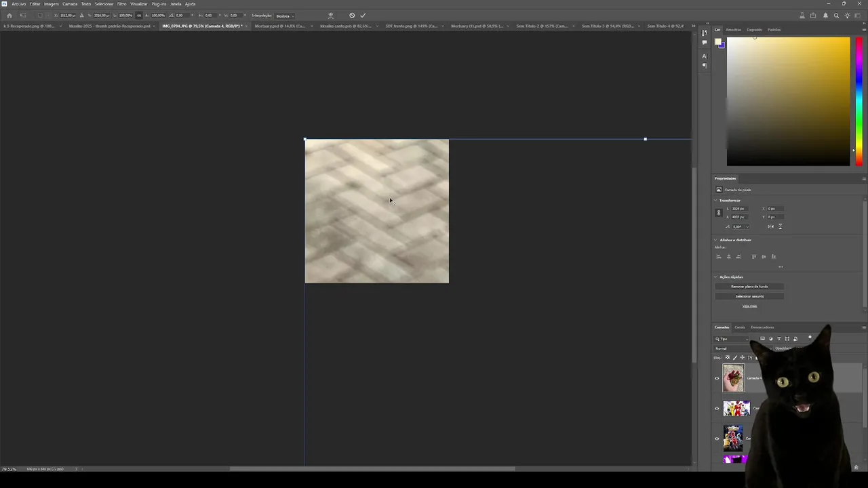Switch to the Amostras panel tab

[x=733, y=30]
